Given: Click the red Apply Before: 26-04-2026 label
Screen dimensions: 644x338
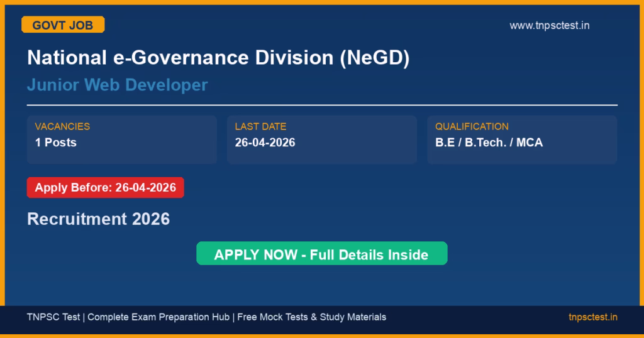Looking at the screenshot, I should (105, 187).
